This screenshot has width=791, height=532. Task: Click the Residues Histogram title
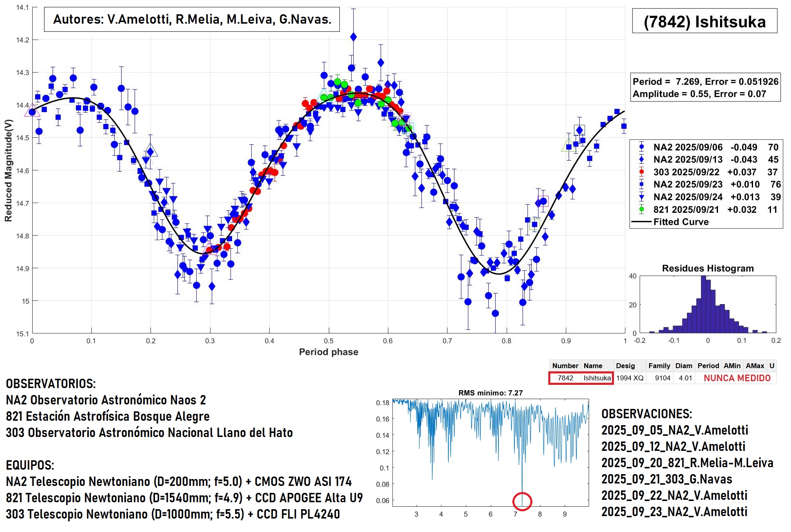[x=707, y=268]
